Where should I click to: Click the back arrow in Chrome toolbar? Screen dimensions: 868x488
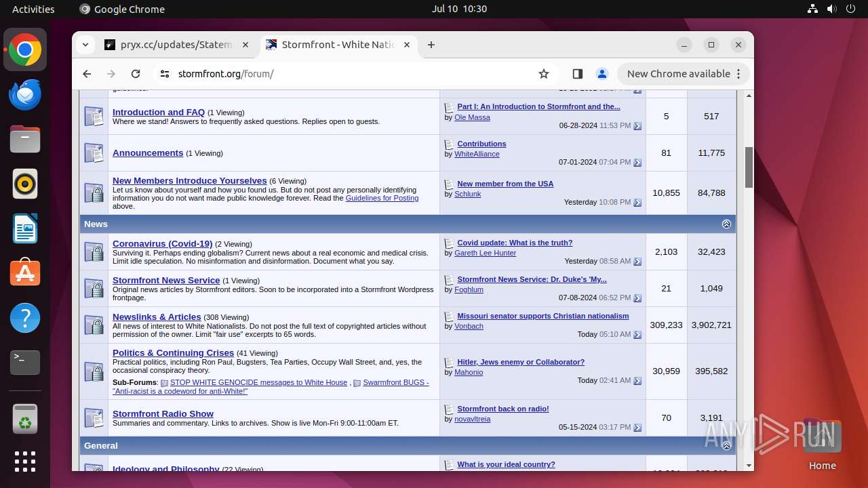87,74
